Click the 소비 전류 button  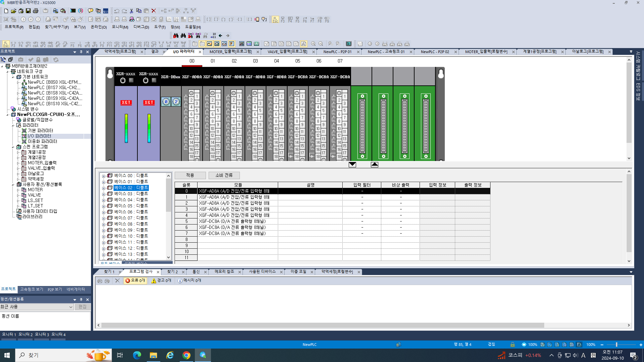click(224, 175)
